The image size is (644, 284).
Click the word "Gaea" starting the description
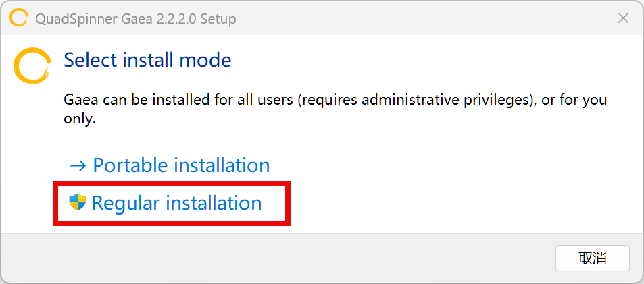[79, 100]
